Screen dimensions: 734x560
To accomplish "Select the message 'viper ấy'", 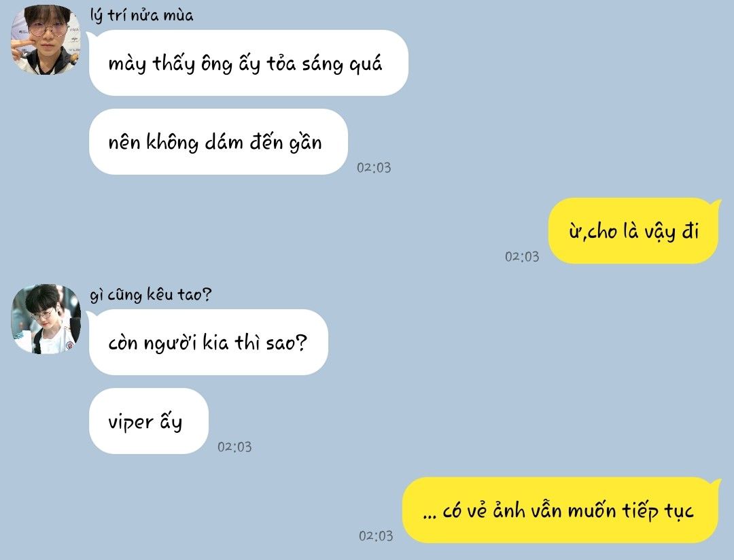I will [x=148, y=421].
